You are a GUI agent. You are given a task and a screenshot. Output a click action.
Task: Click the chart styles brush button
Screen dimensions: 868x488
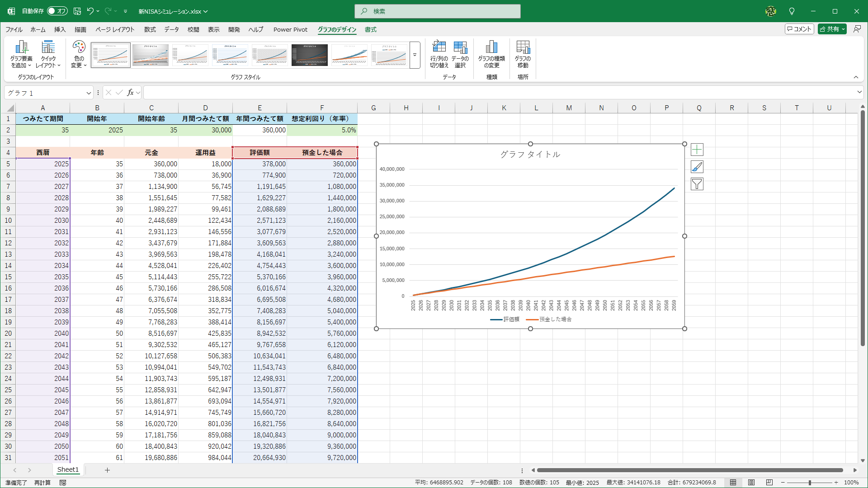click(x=697, y=167)
